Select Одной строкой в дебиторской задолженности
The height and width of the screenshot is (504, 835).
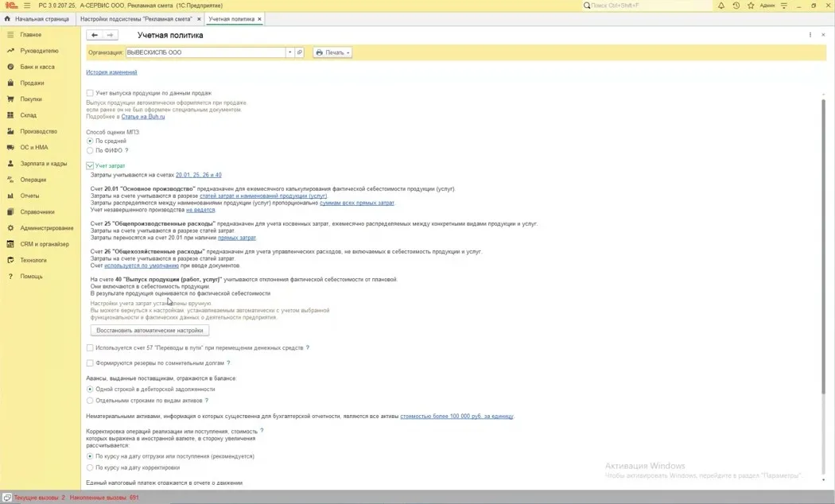coord(90,389)
